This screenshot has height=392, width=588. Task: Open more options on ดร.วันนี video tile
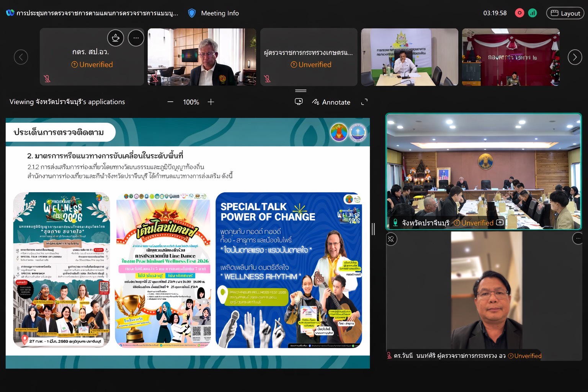point(578,238)
